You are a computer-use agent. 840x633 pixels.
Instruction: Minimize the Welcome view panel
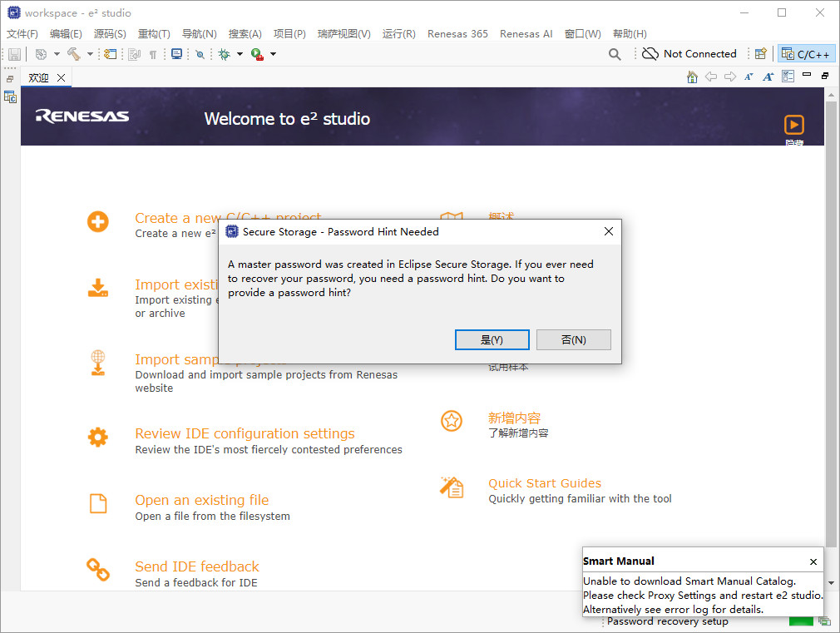click(x=807, y=75)
